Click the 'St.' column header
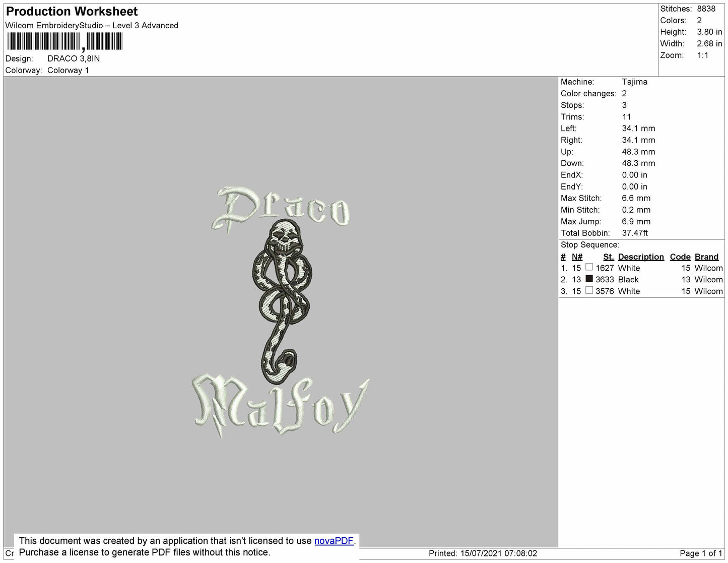The height and width of the screenshot is (563, 728). (609, 257)
